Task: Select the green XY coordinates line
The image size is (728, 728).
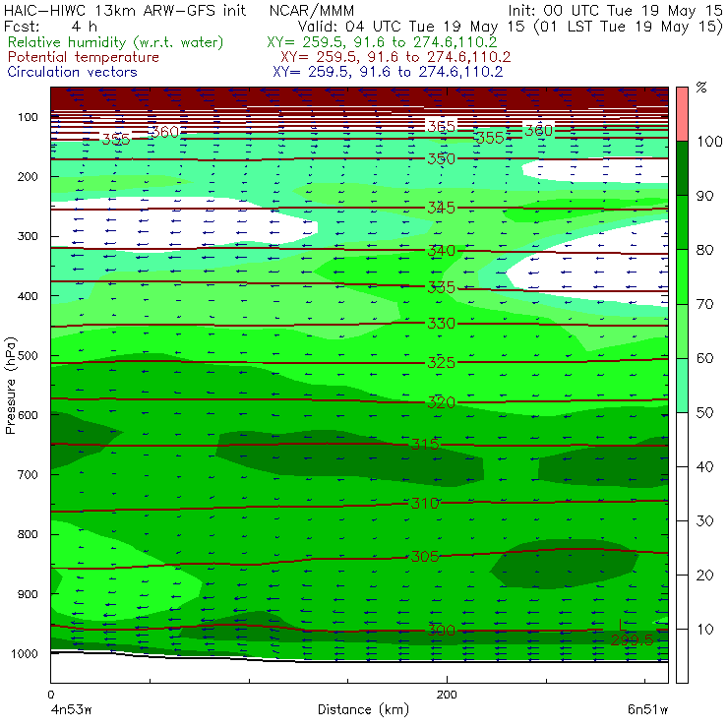Action: [382, 42]
